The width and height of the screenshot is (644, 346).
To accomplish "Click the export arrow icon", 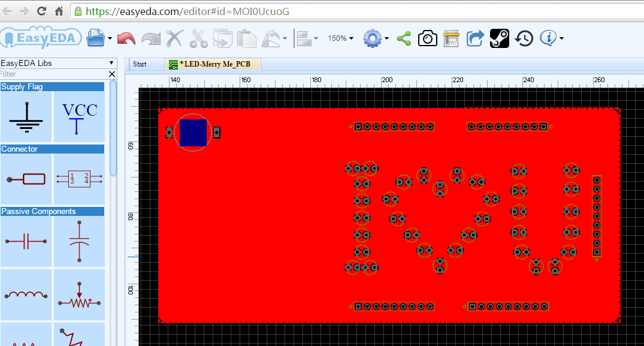I will 475,39.
